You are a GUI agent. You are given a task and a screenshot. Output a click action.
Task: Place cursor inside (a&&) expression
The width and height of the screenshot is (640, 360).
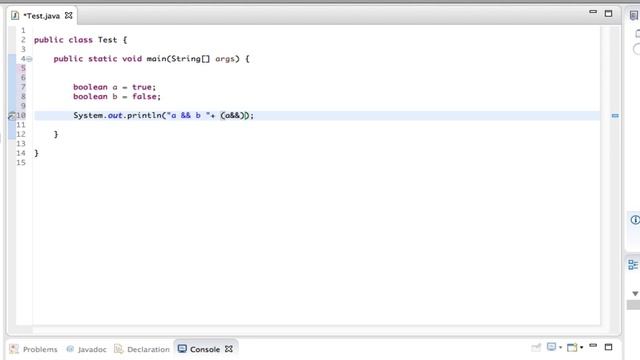tap(234, 116)
